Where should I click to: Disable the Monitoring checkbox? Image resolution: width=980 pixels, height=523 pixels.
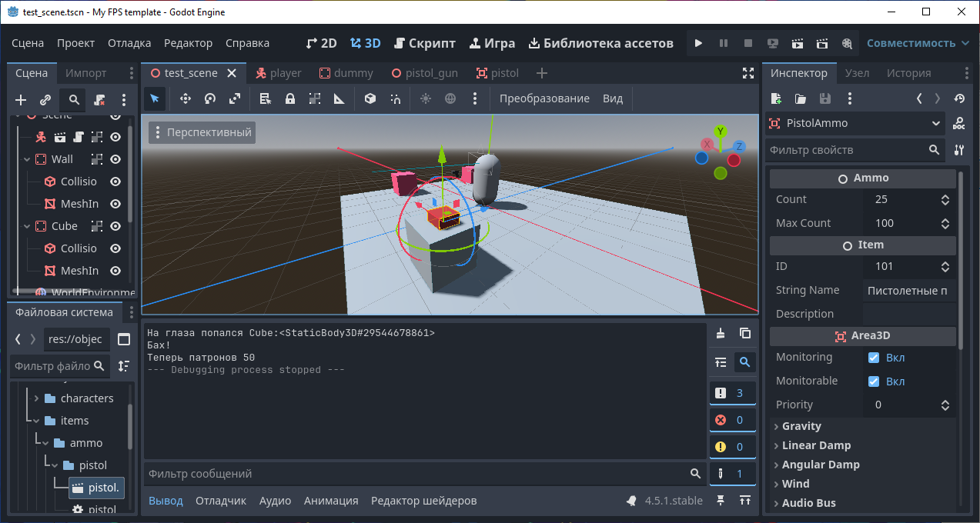point(874,358)
